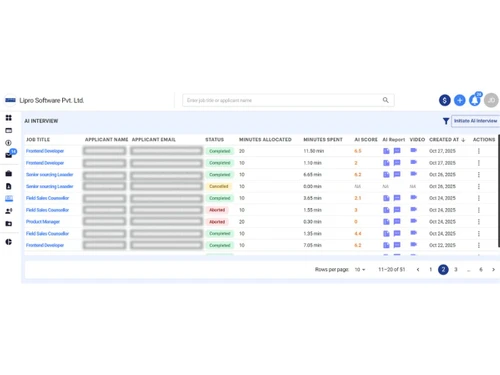
Task: Open AI report document for 1.10 min row
Action: point(386,163)
